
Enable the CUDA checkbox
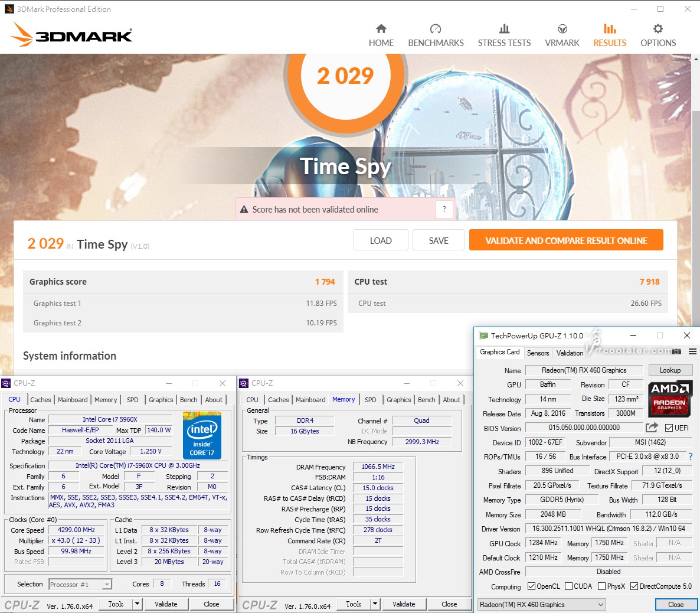click(x=569, y=586)
